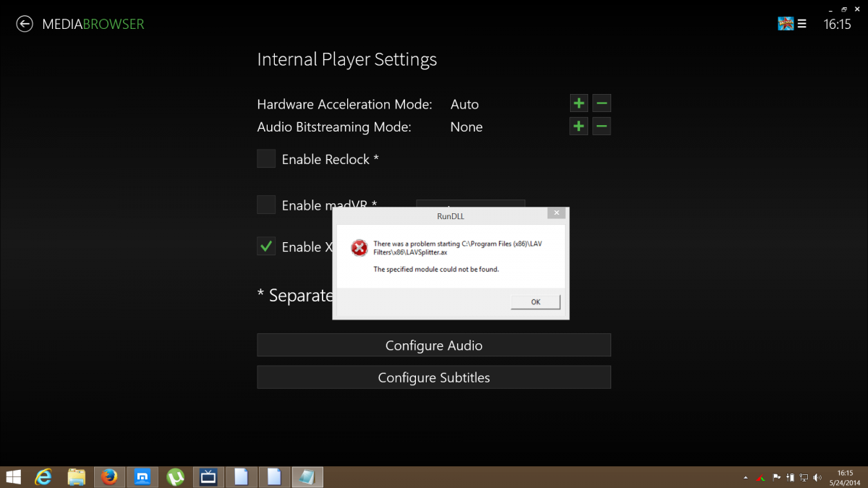The height and width of the screenshot is (488, 868).
Task: Click the Windows Start button
Action: coord(14,476)
